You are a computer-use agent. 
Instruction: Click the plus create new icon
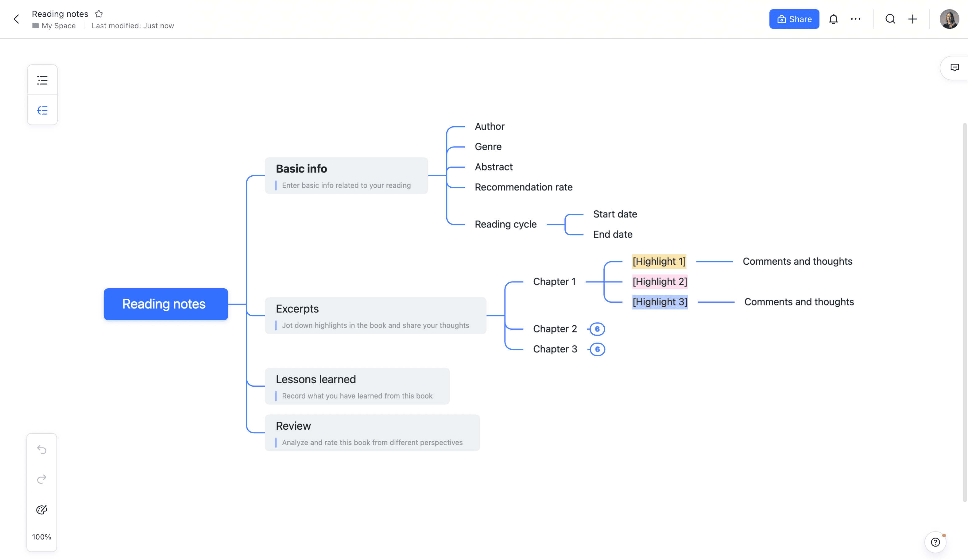tap(913, 19)
